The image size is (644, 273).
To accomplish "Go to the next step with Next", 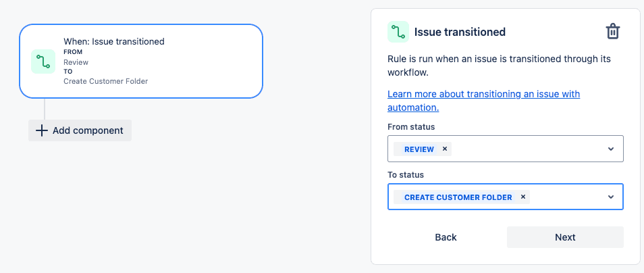I will pyautogui.click(x=565, y=237).
